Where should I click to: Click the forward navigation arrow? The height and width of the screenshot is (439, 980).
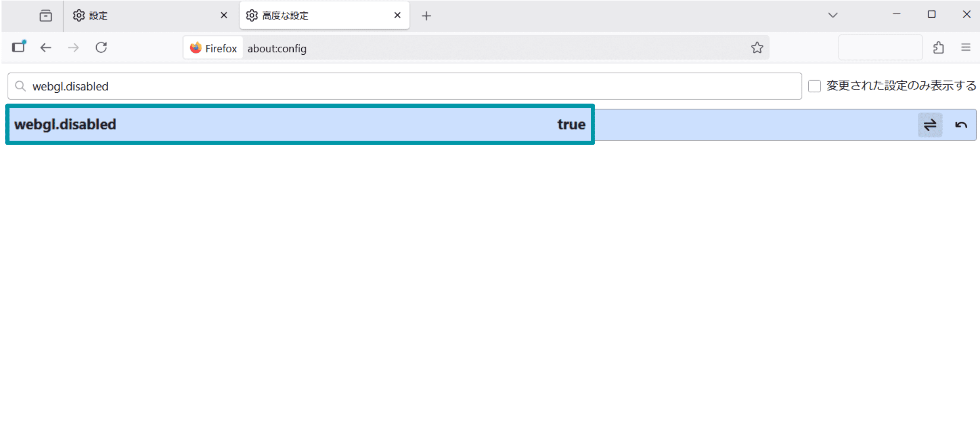(x=73, y=48)
